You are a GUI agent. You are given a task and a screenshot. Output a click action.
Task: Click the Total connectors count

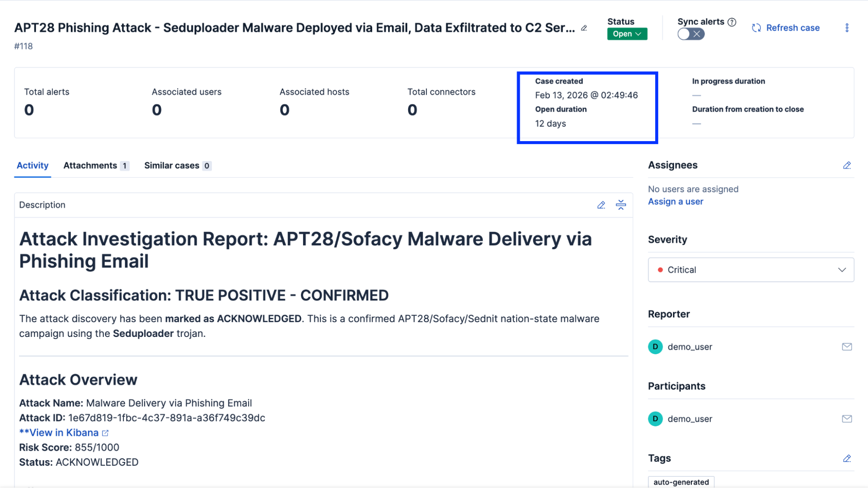(x=412, y=110)
